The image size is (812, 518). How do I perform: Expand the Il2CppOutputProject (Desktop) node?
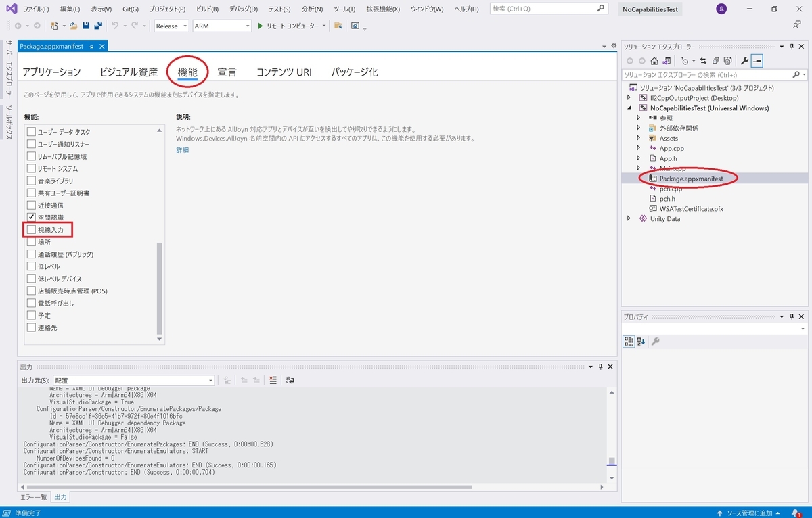[629, 97]
